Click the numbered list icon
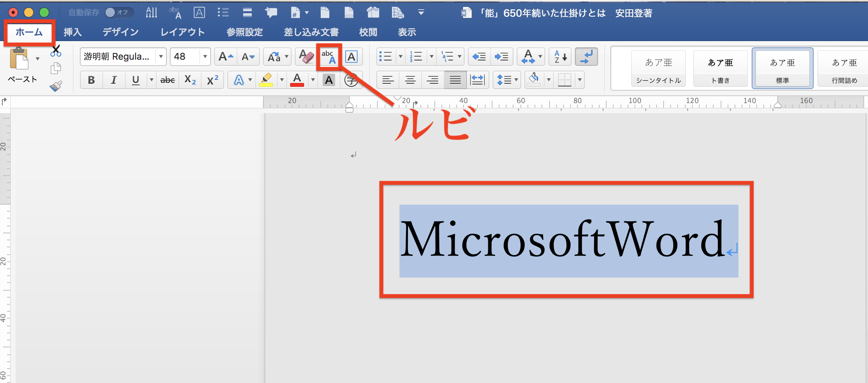The image size is (868, 383). pos(416,57)
